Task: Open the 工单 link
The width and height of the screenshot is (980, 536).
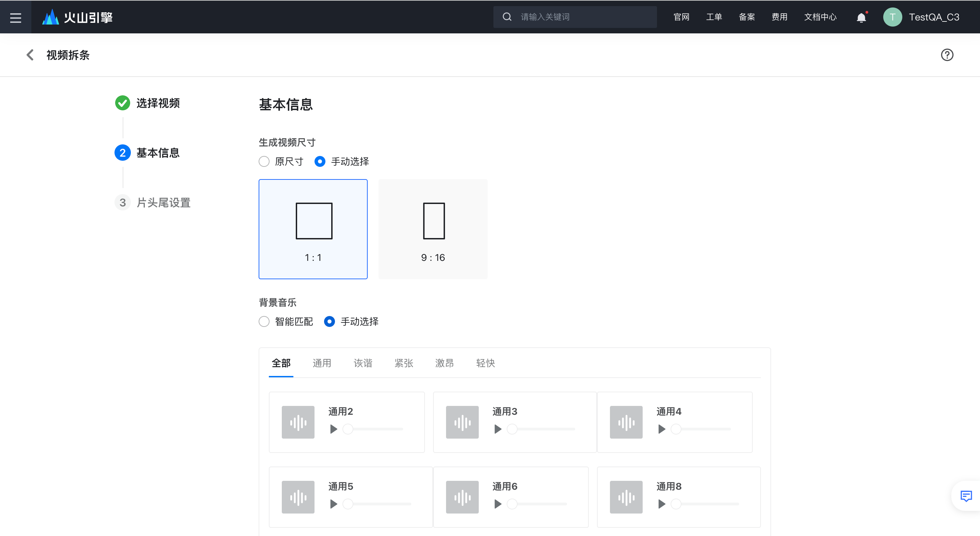Action: [x=714, y=17]
